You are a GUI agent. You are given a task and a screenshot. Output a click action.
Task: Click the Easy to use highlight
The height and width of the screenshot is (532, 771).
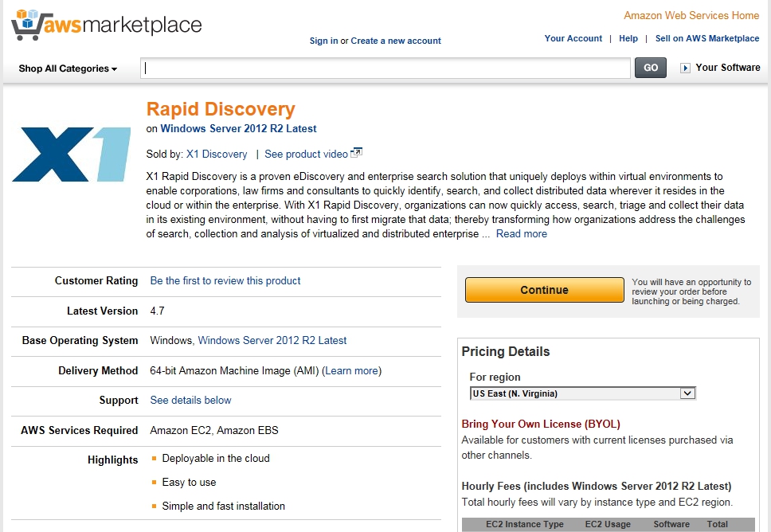pyautogui.click(x=190, y=483)
